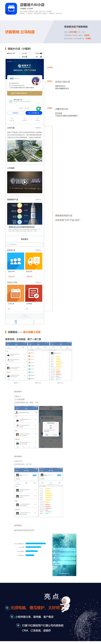The width and height of the screenshot is (101, 644).
Task: Click the ¥3000.00 price under 互动CRM
Action: (11, 277)
